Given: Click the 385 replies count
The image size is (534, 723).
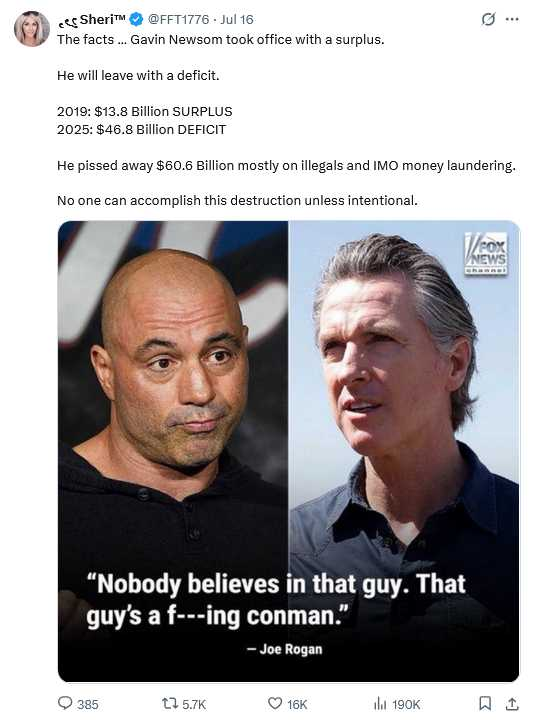Looking at the screenshot, I should (88, 704).
